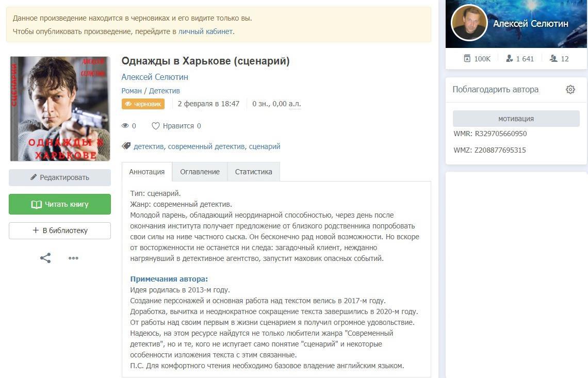The image size is (588, 378).
Task: Expand the мотивация section
Action: [x=516, y=119]
